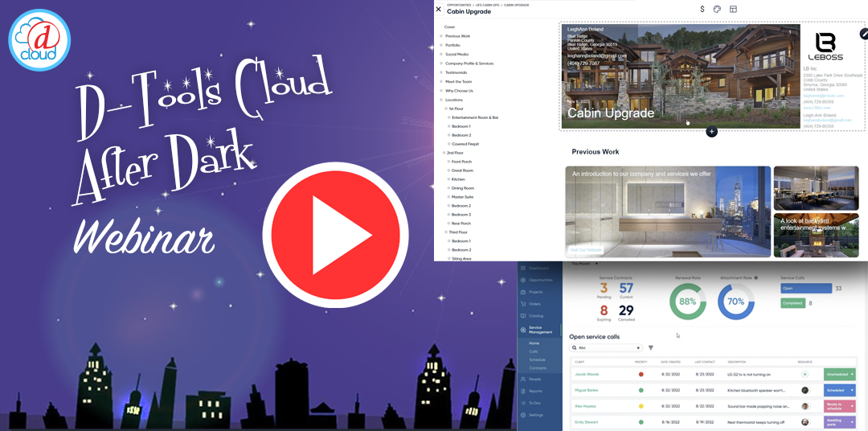Click the www.LBinc.com link
This screenshot has width=868, height=431.
tap(816, 108)
